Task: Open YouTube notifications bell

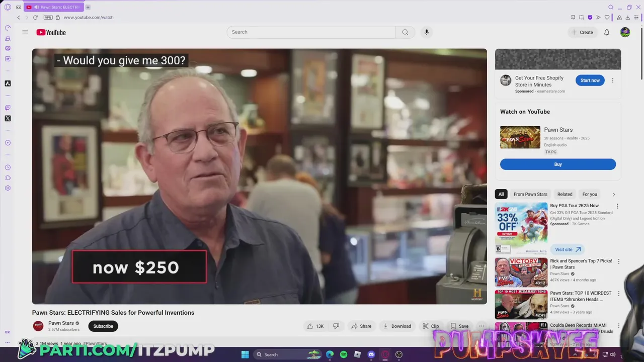Action: [607, 32]
